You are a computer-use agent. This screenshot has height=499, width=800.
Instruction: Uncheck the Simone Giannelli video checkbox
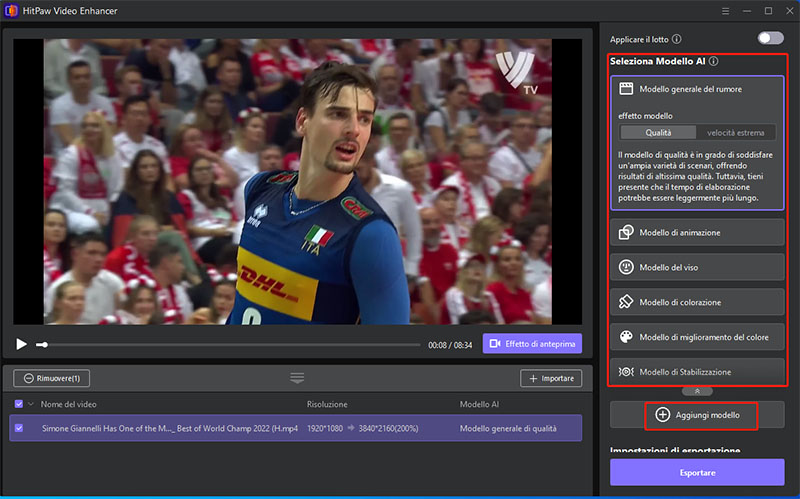coord(20,428)
